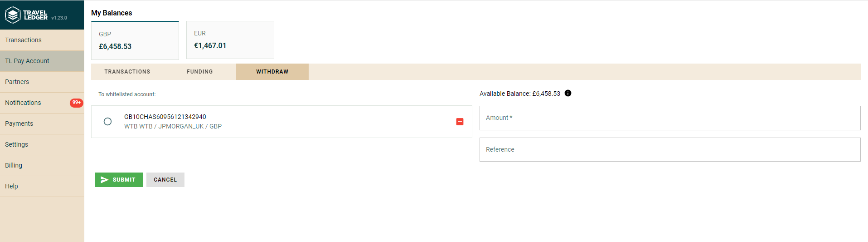Open the Payments sidebar item
Screen dimensions: 868x242
(x=19, y=123)
